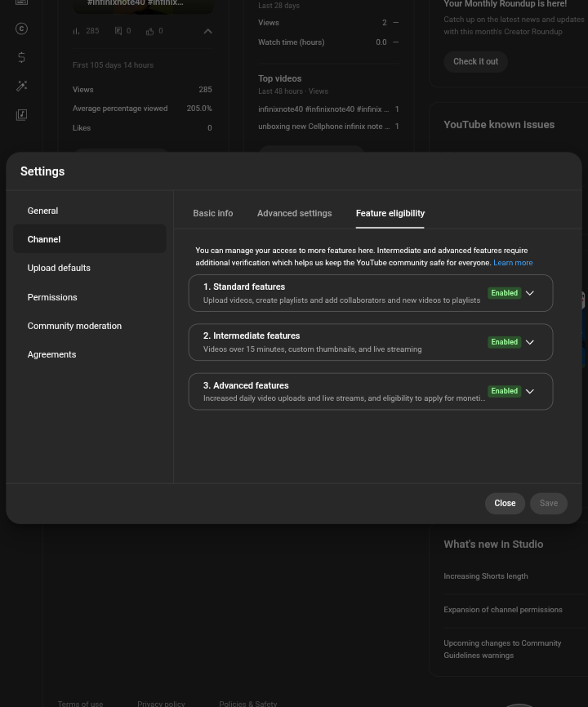Expand Intermediate features section

click(530, 342)
